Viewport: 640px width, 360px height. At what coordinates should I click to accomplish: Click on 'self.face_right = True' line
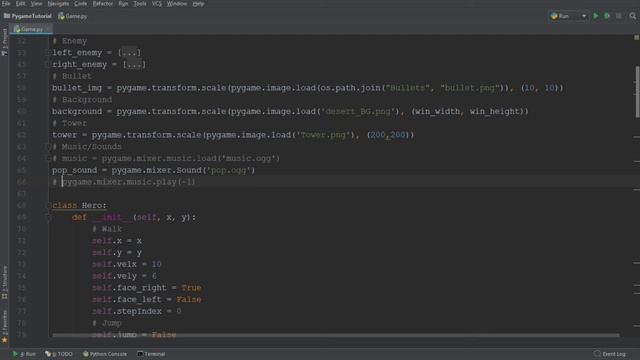click(147, 288)
